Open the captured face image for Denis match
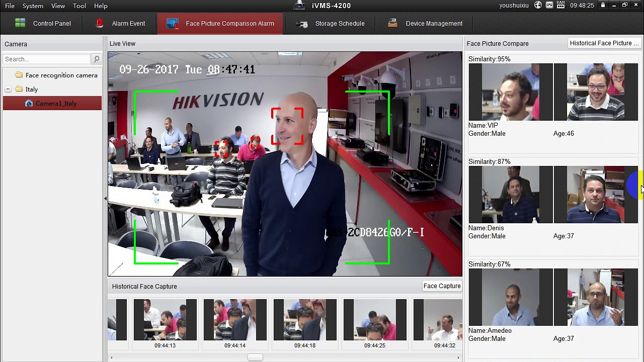This screenshot has width=644, height=362. point(511,195)
